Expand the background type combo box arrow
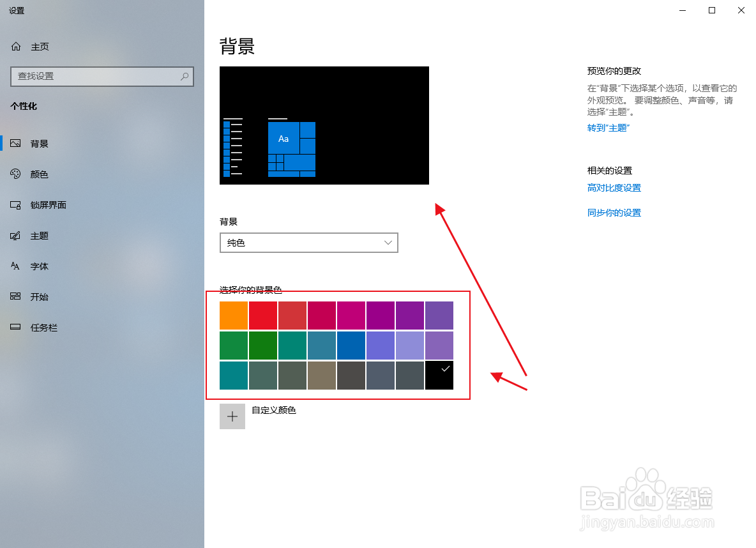 [x=388, y=243]
